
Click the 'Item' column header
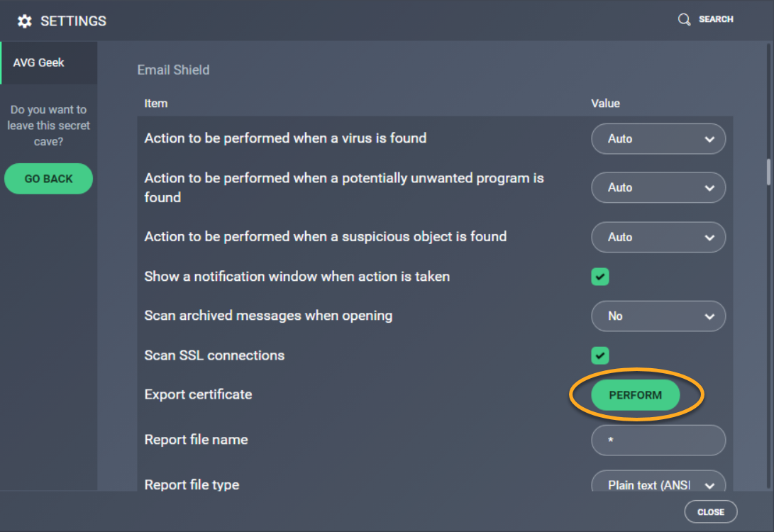(156, 104)
